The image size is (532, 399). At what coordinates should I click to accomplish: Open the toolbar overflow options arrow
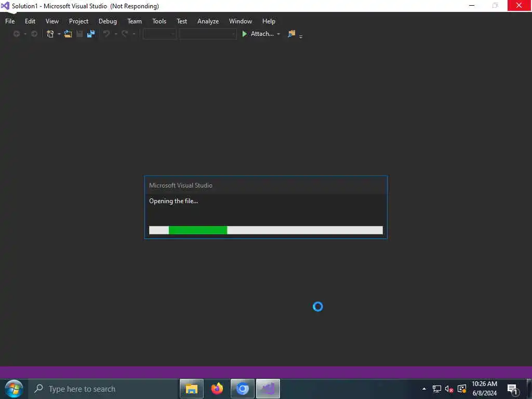[301, 36]
